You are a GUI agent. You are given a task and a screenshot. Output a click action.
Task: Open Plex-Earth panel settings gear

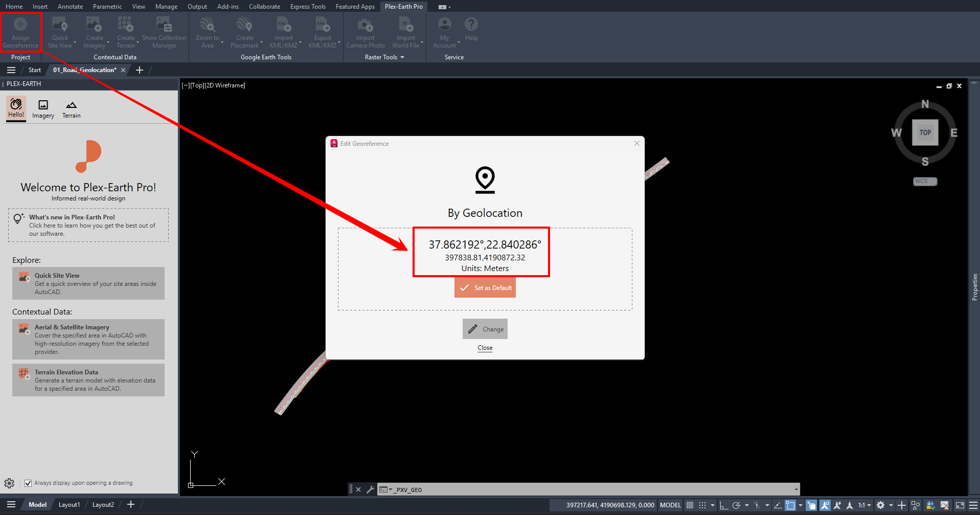pos(9,483)
